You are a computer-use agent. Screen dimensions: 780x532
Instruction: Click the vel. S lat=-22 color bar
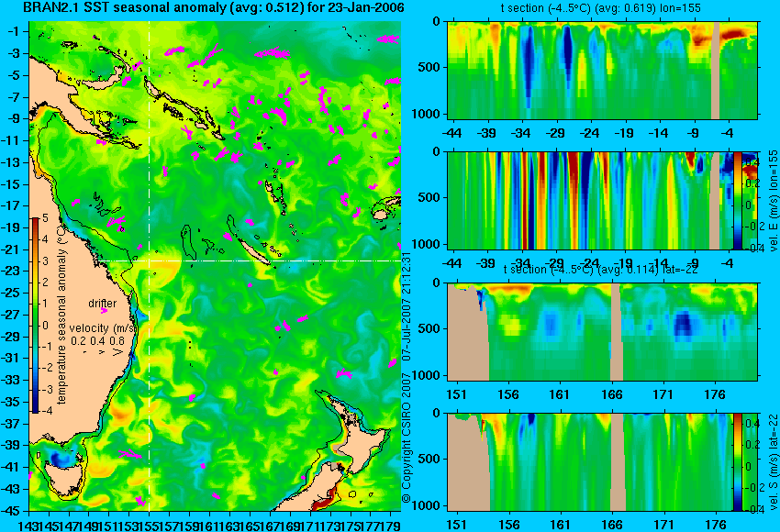tap(737, 462)
